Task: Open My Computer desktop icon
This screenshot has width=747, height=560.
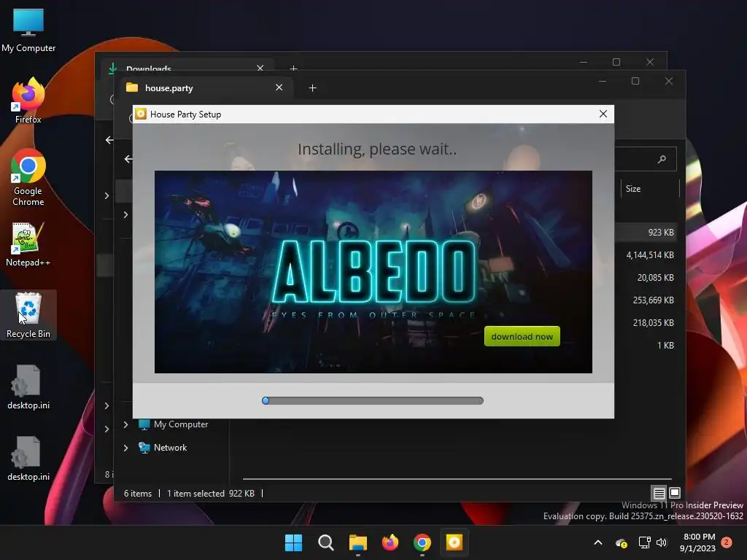Action: coord(28,31)
